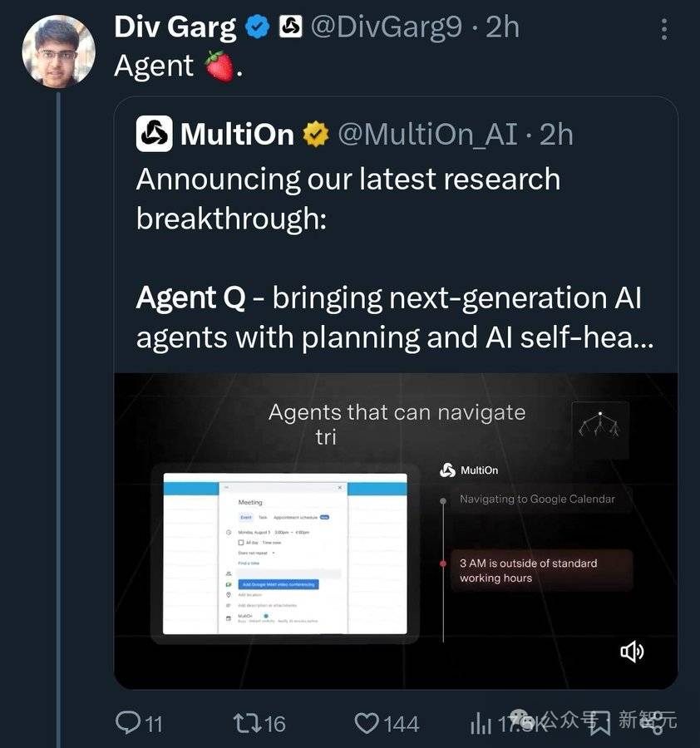Image resolution: width=700 pixels, height=748 pixels.
Task: Expand the Does not repeat dropdown
Action: coord(257,553)
